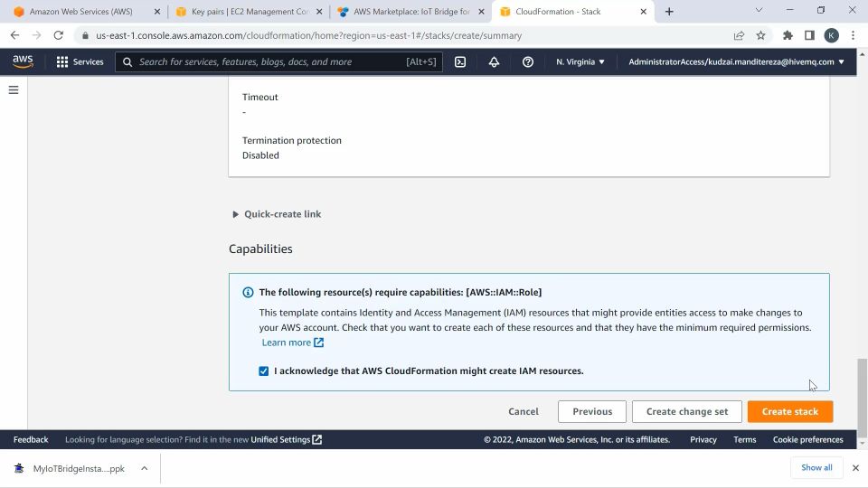Click the 'Capabilities' heading

click(x=260, y=249)
